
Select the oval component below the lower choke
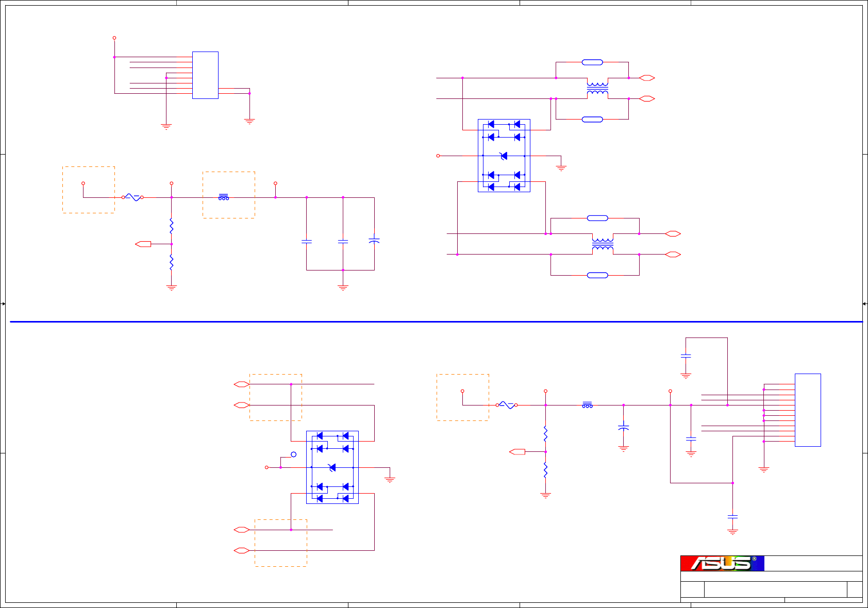click(597, 275)
